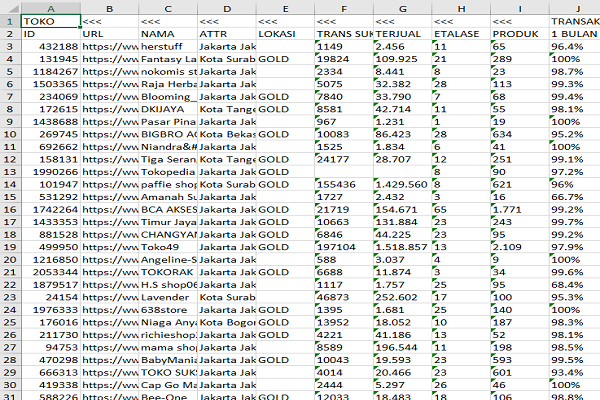This screenshot has height=400, width=600.
Task: Select column C header
Action: pos(168,8)
